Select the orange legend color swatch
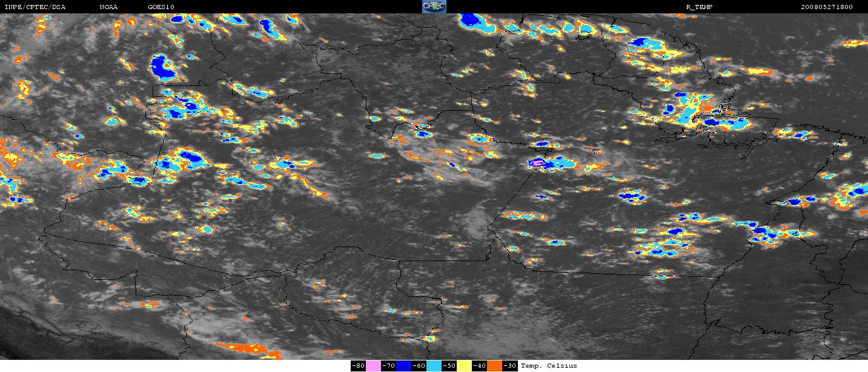 pos(495,366)
